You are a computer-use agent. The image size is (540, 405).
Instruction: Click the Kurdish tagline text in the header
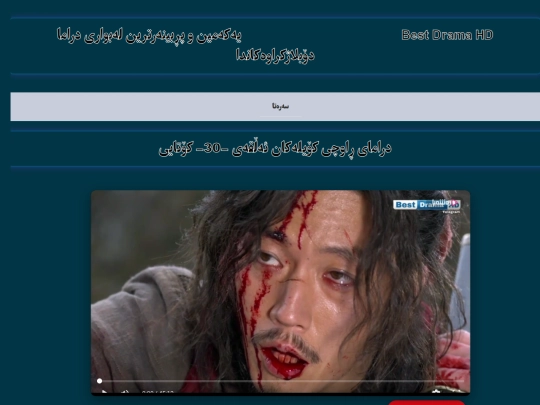point(186,45)
